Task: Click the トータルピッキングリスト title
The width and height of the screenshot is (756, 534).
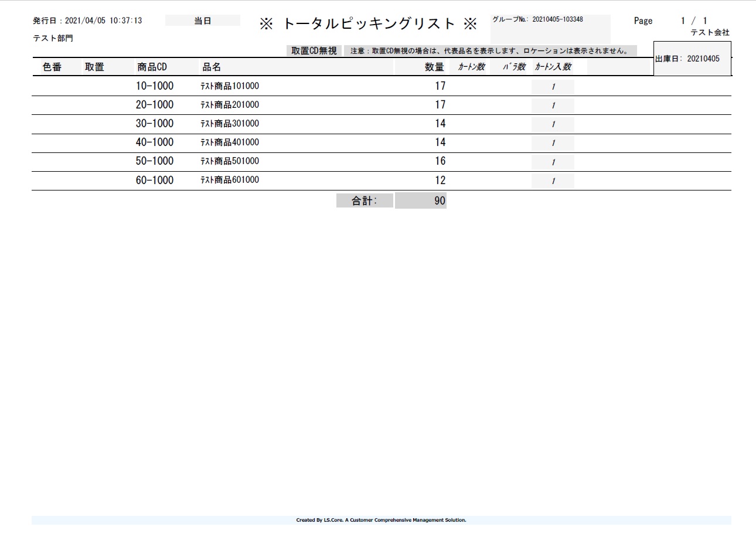Action: (369, 23)
